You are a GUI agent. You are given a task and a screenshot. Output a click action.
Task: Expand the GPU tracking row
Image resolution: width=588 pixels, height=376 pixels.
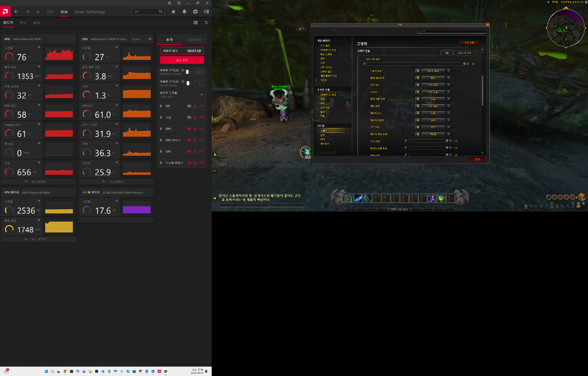tap(161, 129)
